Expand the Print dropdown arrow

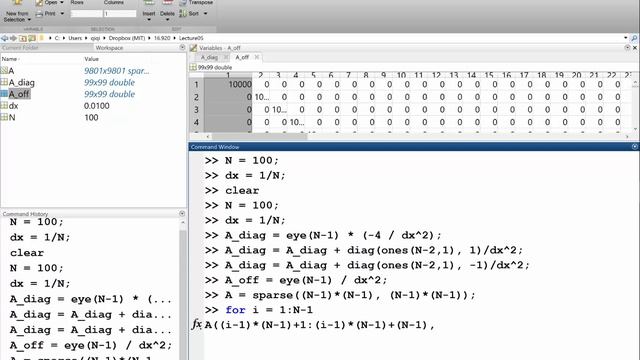pos(62,13)
